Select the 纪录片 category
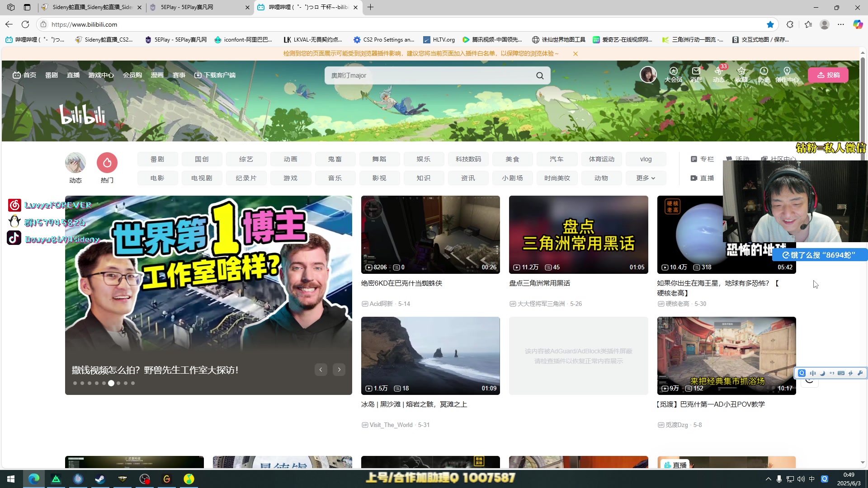 point(246,178)
